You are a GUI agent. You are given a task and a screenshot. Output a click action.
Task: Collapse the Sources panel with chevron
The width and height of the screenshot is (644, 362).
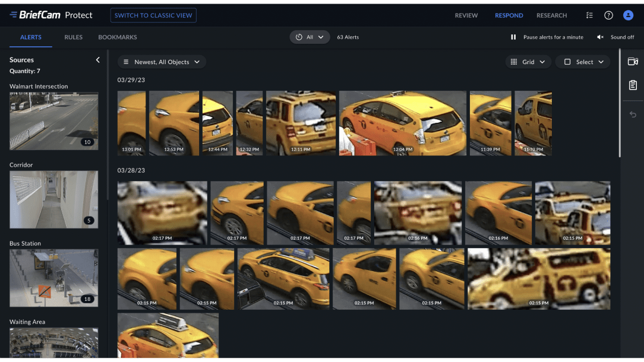(98, 60)
